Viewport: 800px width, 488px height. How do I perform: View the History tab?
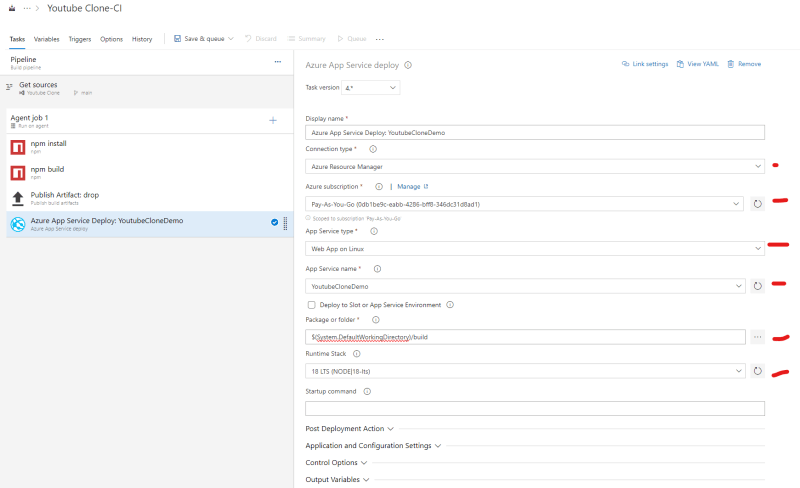(x=142, y=39)
